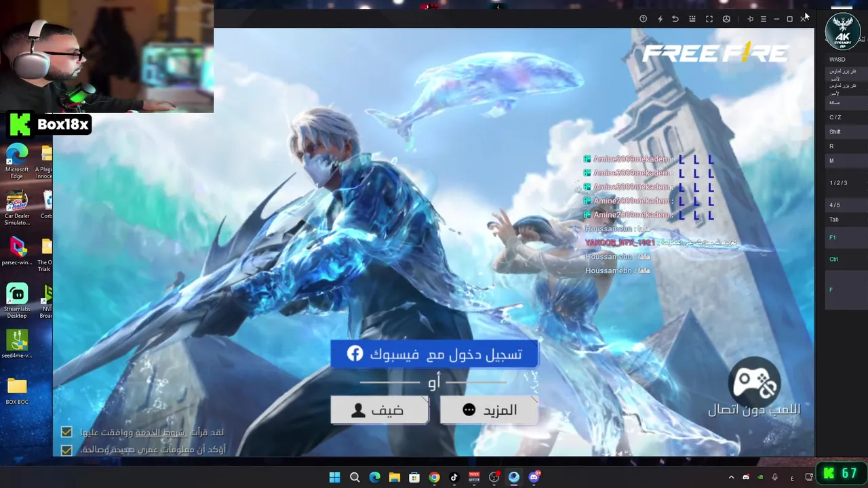
Task: Click the ضيف guest login button
Action: (x=379, y=410)
